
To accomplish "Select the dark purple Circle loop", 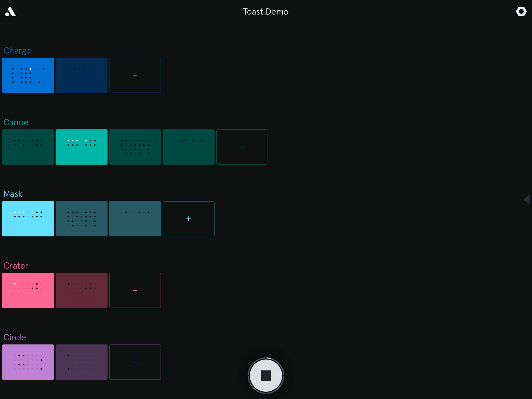I will 82,362.
